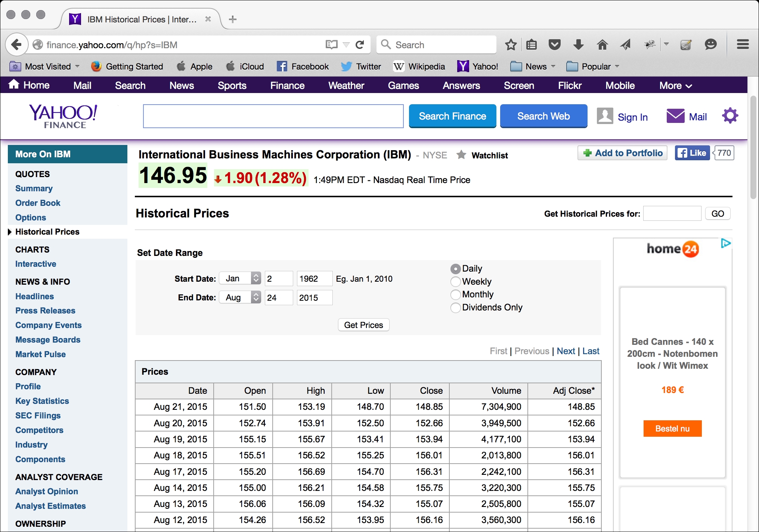Show bookmarks list icon in toolbar
This screenshot has width=759, height=532.
tap(532, 45)
